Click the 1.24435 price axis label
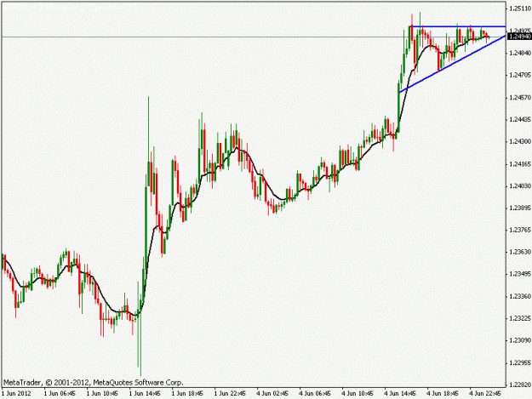Screen dimensions: 532x399 (520, 119)
